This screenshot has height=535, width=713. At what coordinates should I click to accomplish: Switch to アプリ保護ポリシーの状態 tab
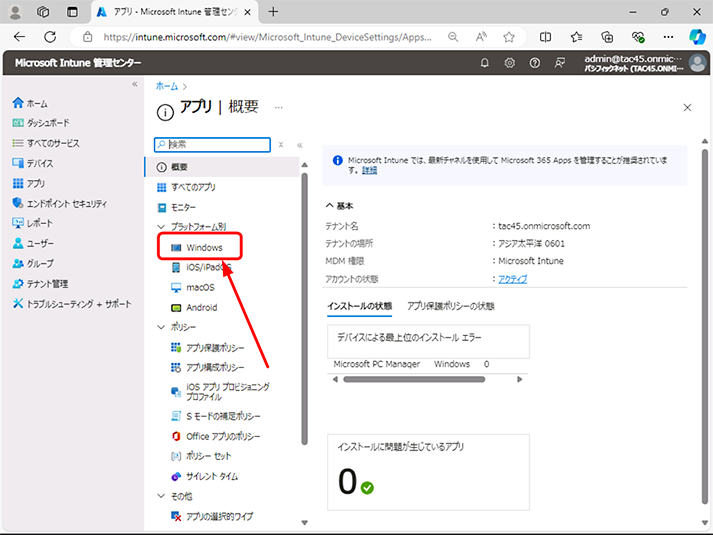coord(451,306)
